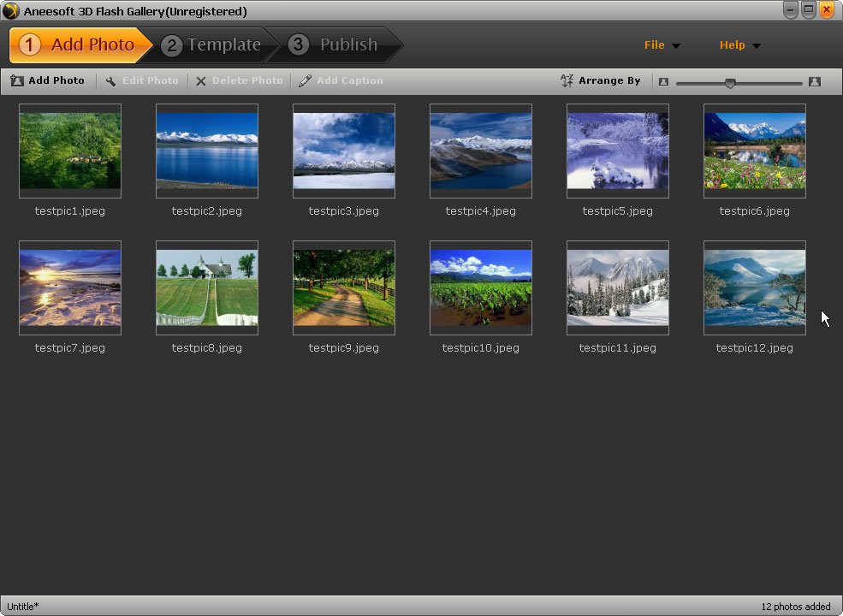Select the testpic1.jpeg forest thumbnail
Image resolution: width=843 pixels, height=616 pixels.
point(70,151)
